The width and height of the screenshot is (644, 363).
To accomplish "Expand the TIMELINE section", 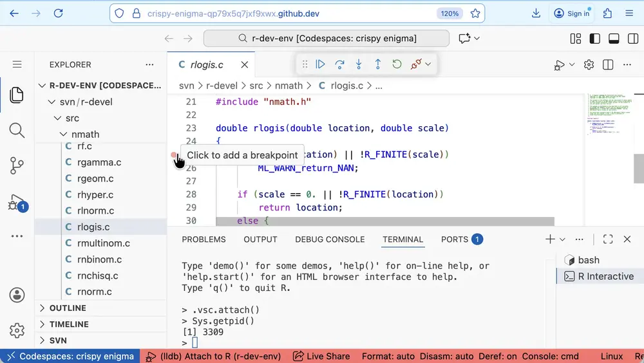I will coord(69,324).
